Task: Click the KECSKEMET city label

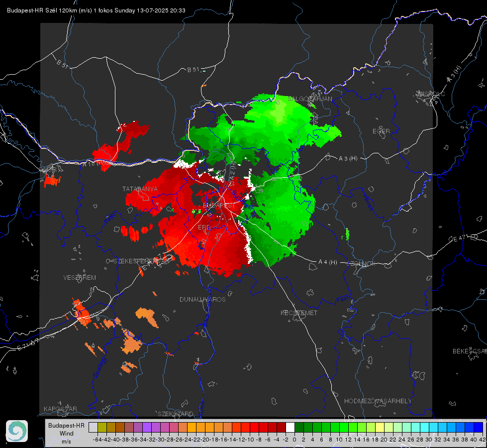Action: click(x=299, y=313)
